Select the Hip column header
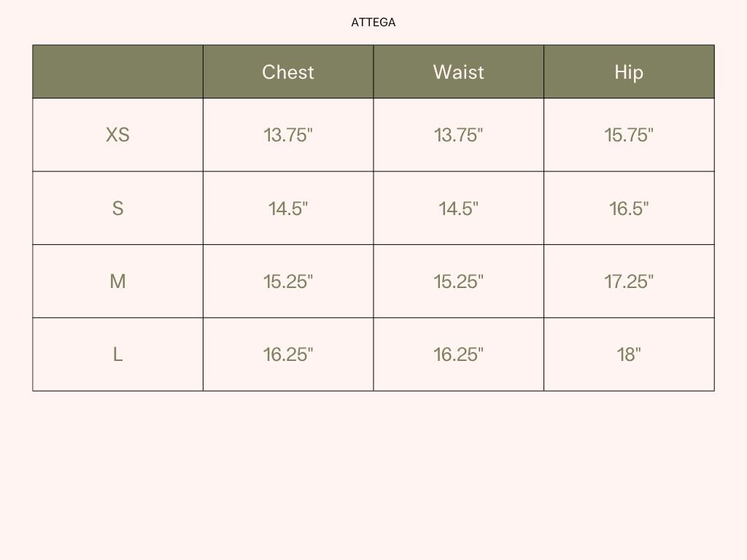This screenshot has width=747, height=560. (629, 72)
